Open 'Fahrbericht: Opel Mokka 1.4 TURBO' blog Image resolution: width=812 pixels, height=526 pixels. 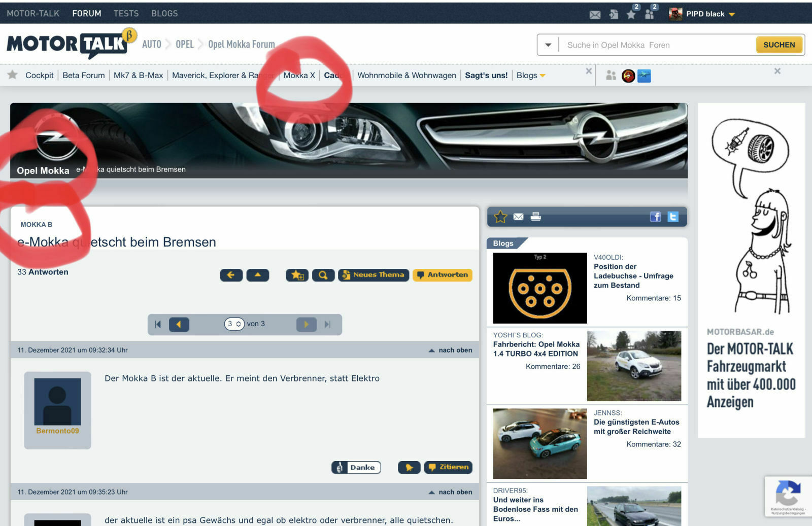click(536, 349)
